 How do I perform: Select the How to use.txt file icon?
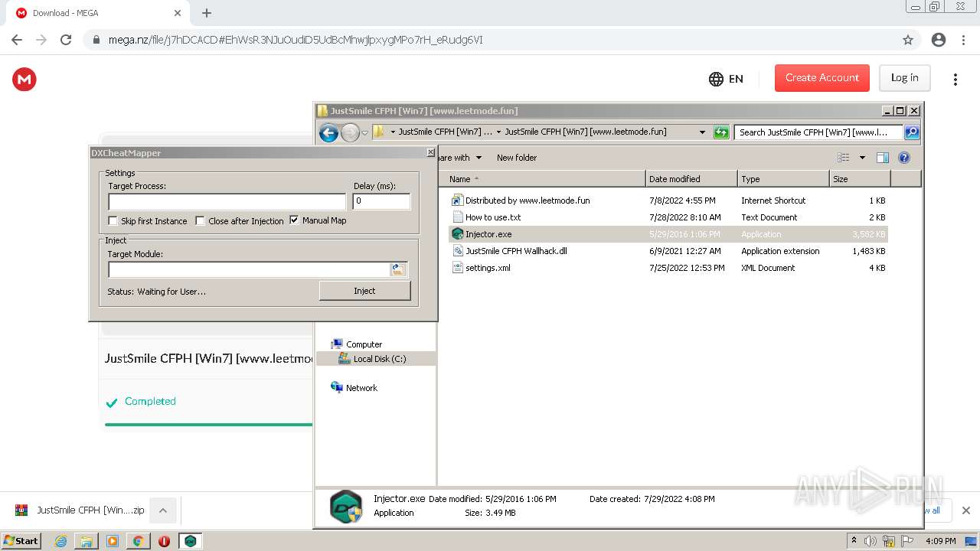click(x=457, y=217)
